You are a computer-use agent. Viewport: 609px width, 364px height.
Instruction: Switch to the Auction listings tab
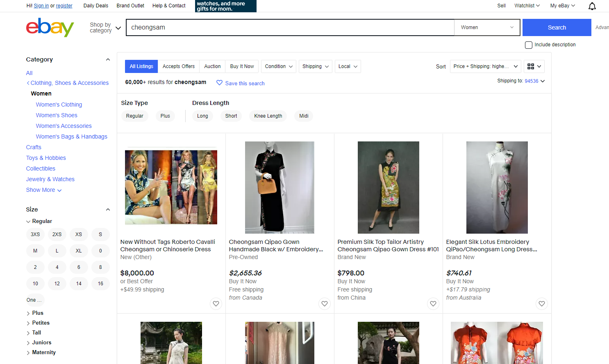(212, 66)
